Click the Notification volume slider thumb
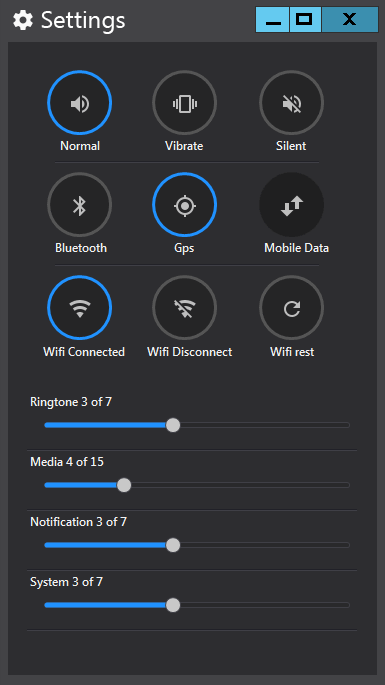Viewport: 385px width, 685px height. click(173, 545)
